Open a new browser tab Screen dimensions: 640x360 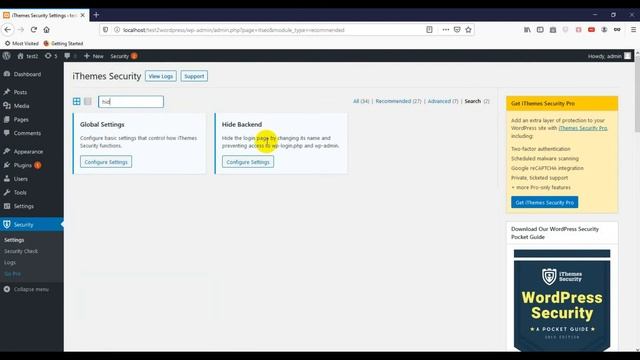click(96, 15)
